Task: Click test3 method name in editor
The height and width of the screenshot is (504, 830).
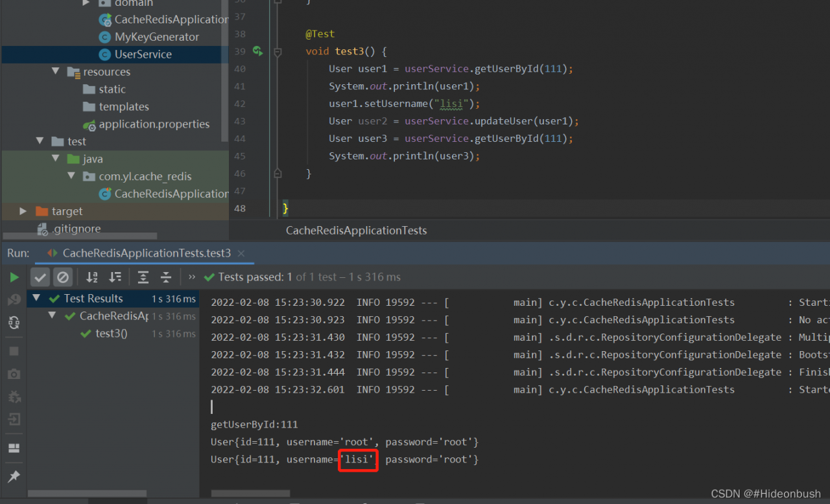Action: point(350,51)
